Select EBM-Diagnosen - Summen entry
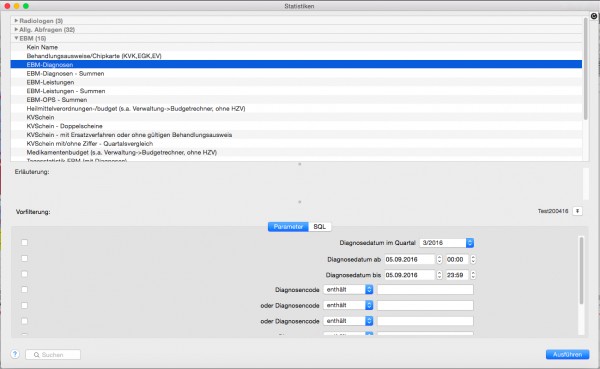This screenshot has height=369, width=600. click(x=296, y=73)
